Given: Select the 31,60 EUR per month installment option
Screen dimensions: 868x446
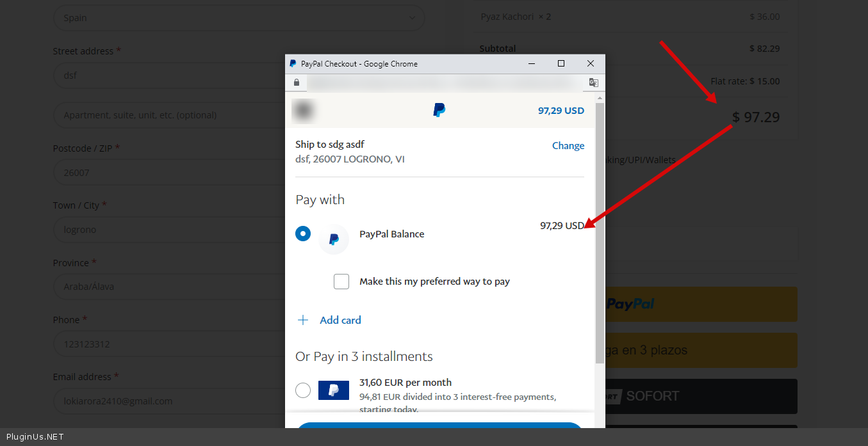Looking at the screenshot, I should click(303, 390).
